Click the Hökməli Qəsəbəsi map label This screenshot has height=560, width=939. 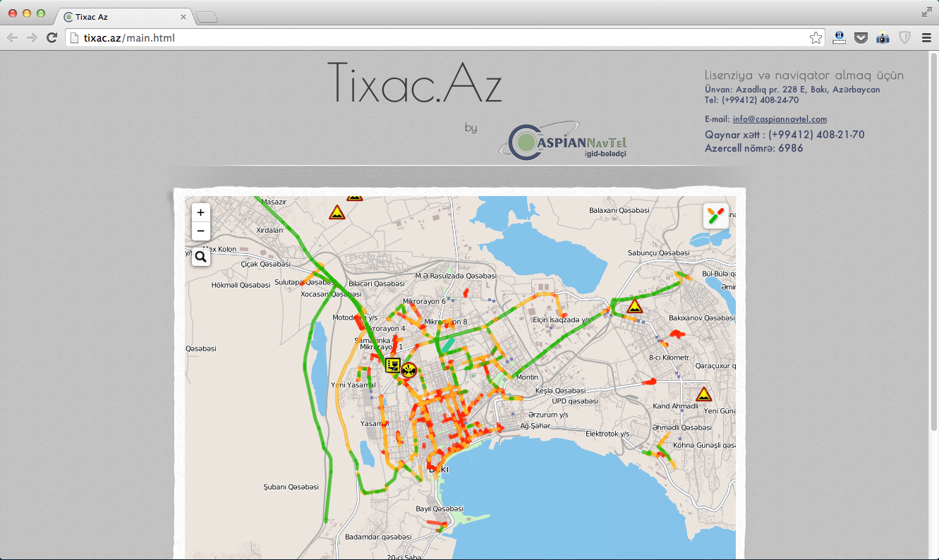(241, 285)
